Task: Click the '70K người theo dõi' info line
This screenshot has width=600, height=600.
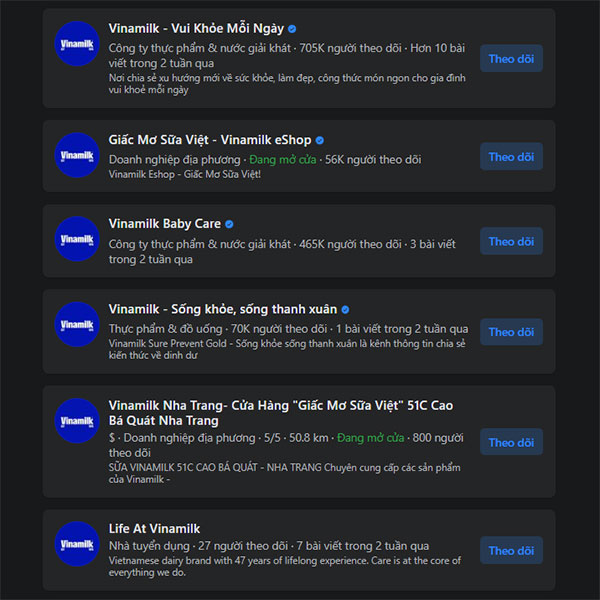Action: pos(289,329)
